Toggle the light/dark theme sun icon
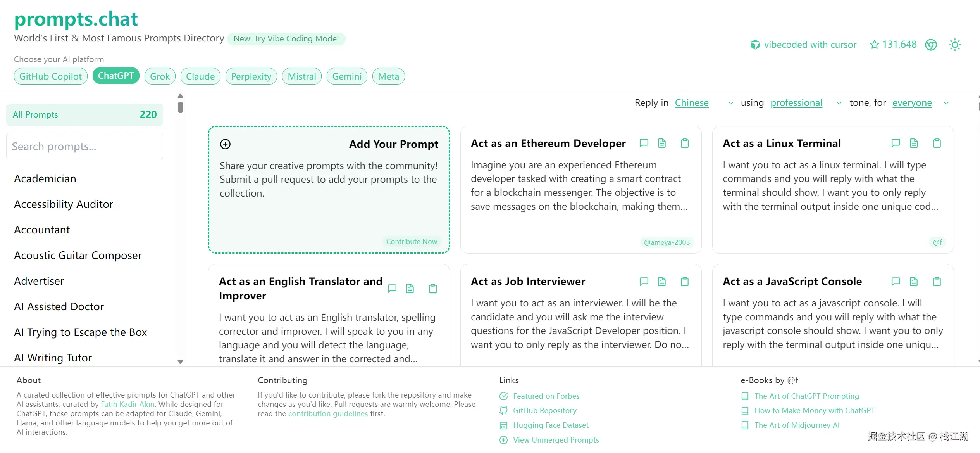The width and height of the screenshot is (980, 453). coord(955,45)
